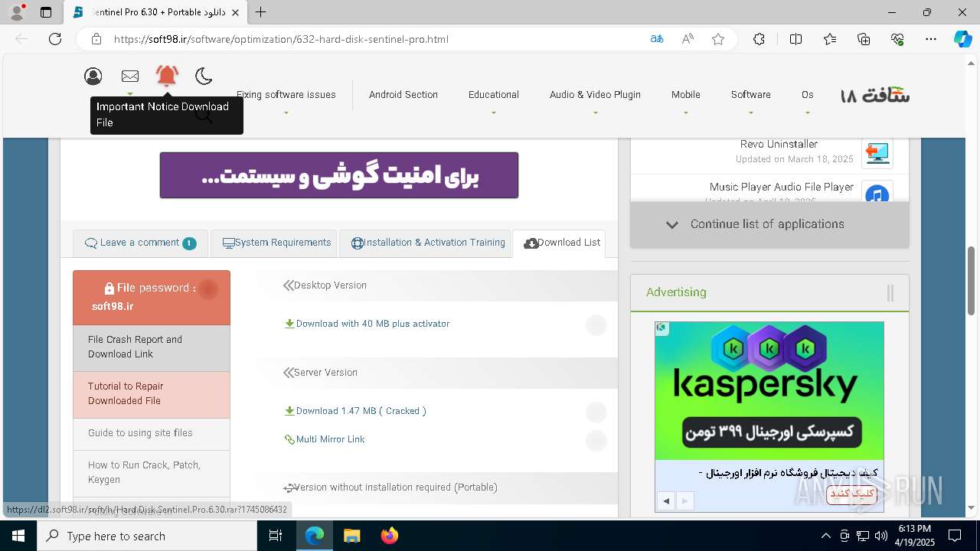Add this page to favorites star
This screenshot has height=551, width=980.
pos(718,39)
